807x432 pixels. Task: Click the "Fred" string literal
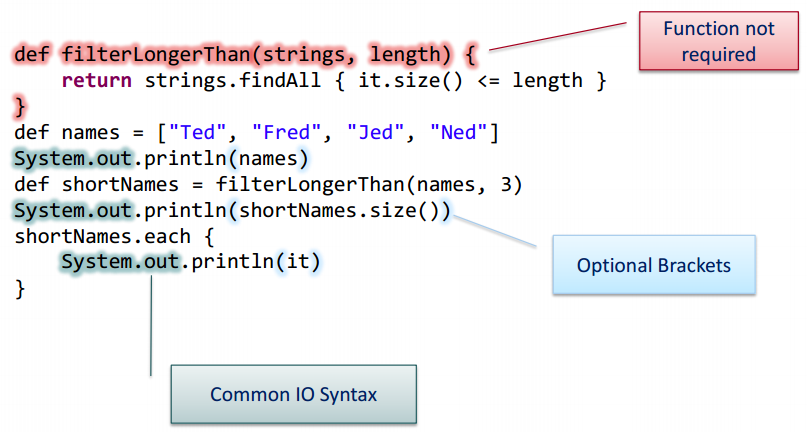pyautogui.click(x=286, y=133)
